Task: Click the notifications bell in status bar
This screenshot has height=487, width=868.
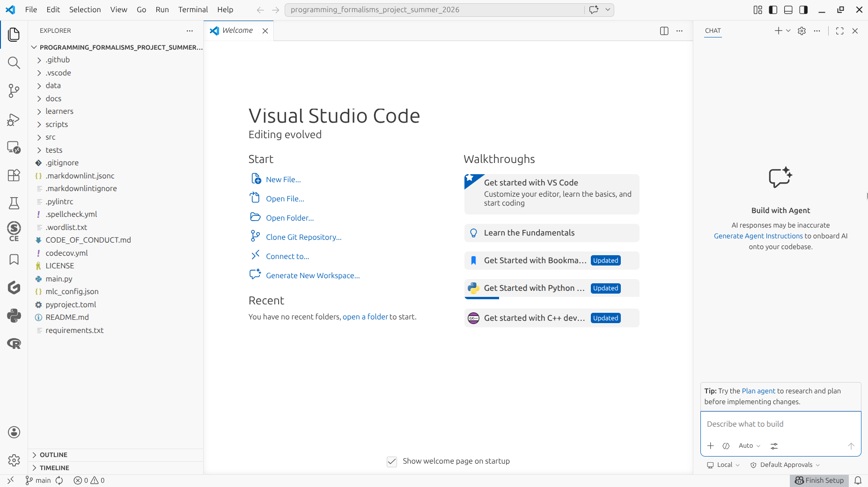Action: 858,480
